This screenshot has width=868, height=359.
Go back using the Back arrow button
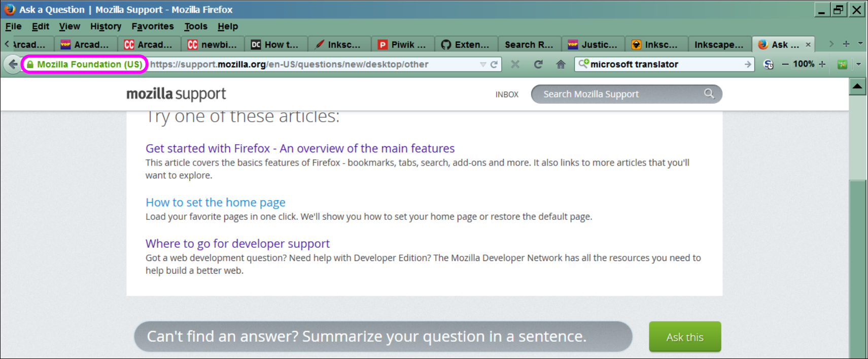pos(13,64)
